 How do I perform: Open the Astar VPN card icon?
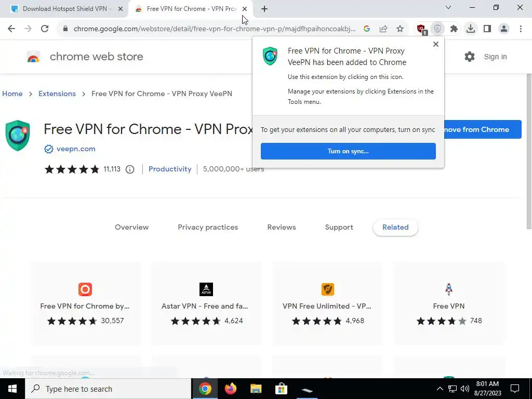[206, 289]
